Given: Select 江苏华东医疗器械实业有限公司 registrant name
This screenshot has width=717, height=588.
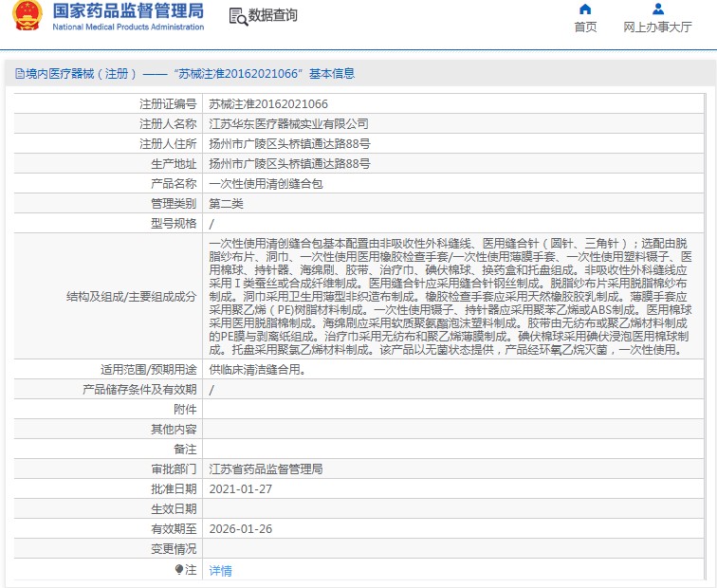Looking at the screenshot, I should point(288,124).
